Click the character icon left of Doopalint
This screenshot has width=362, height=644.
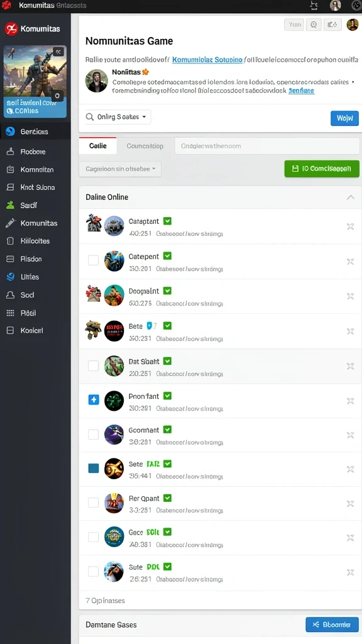click(93, 293)
